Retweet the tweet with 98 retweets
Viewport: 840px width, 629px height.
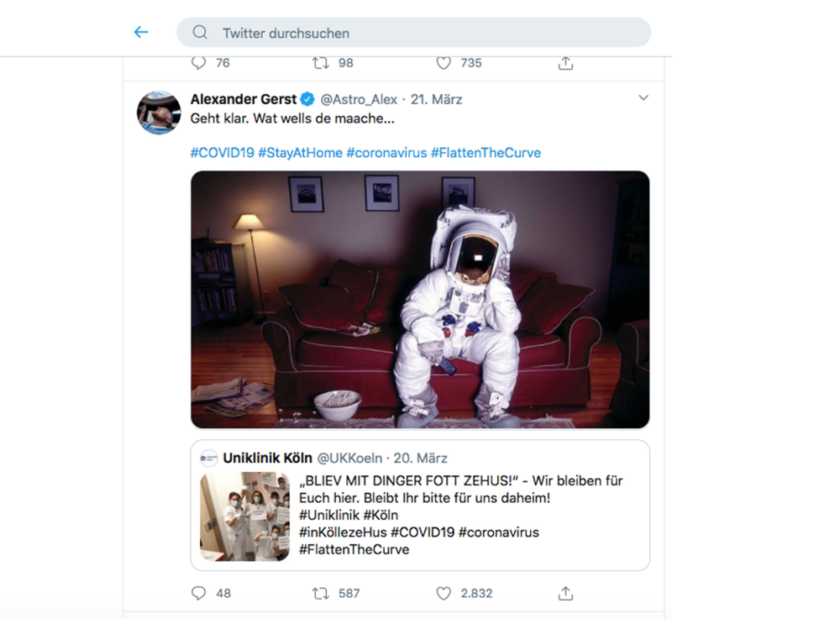[x=320, y=63]
